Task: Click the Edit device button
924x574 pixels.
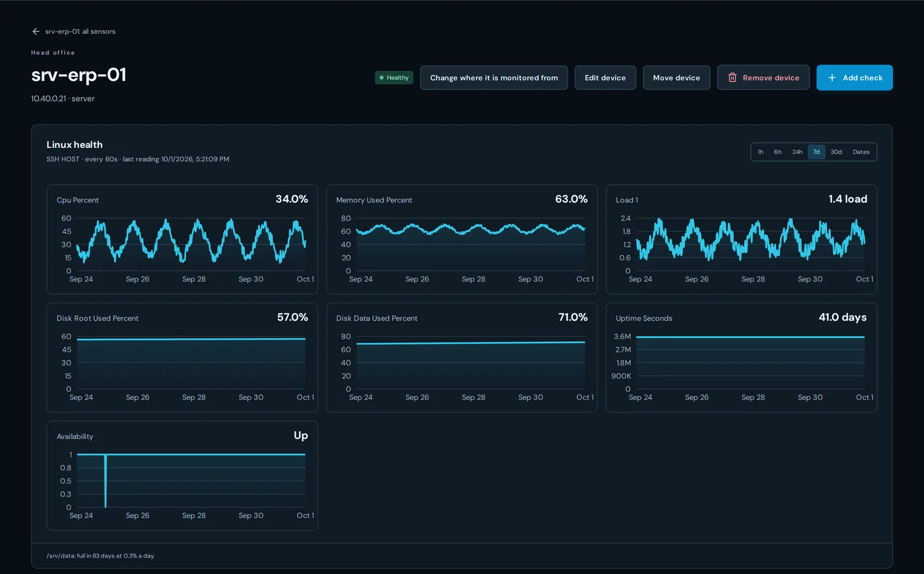Action: (605, 77)
